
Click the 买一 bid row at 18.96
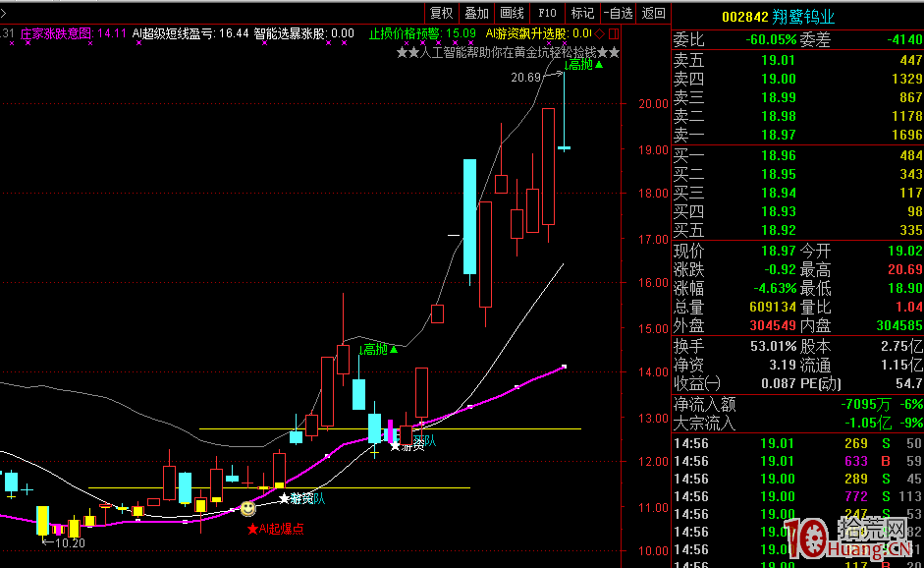tap(798, 155)
